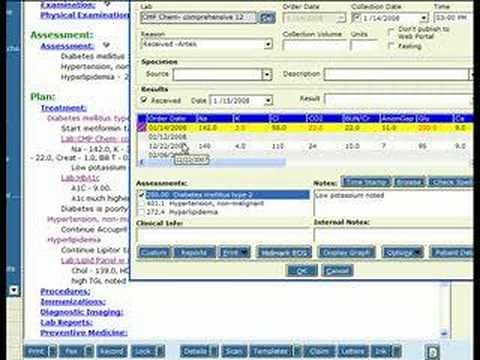Click in the Notes text area

coord(393,202)
